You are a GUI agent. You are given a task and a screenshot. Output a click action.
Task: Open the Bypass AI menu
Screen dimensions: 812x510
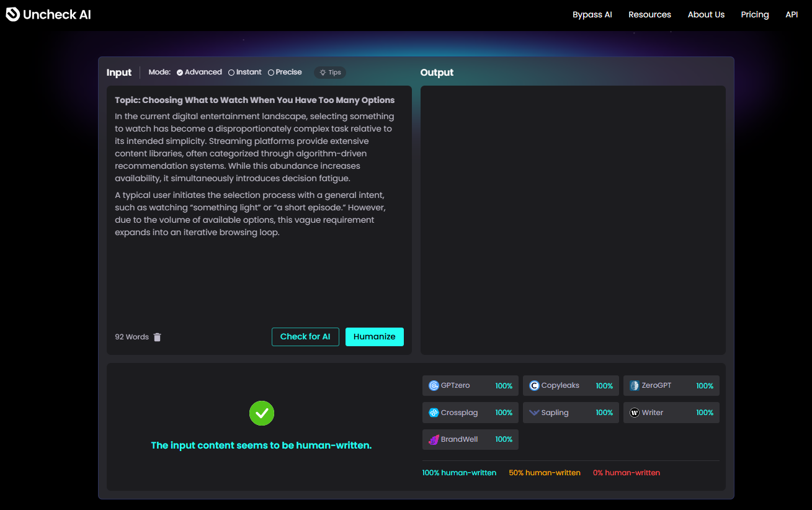(592, 15)
